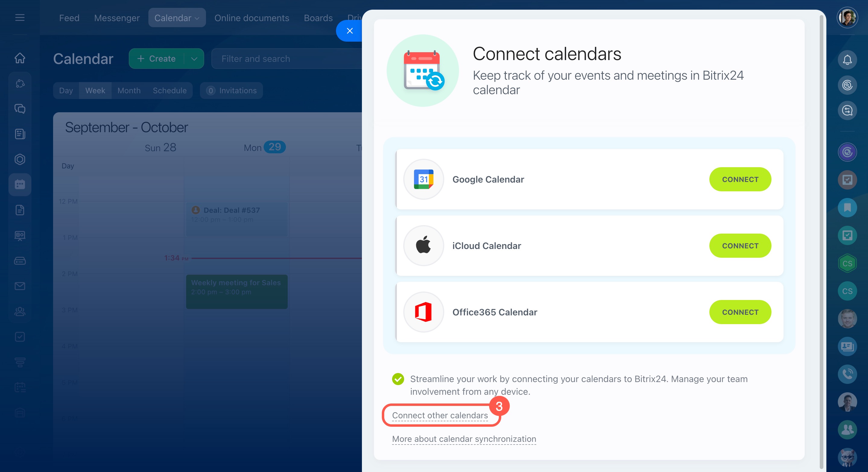Click the Office365 logo icon

(x=423, y=312)
